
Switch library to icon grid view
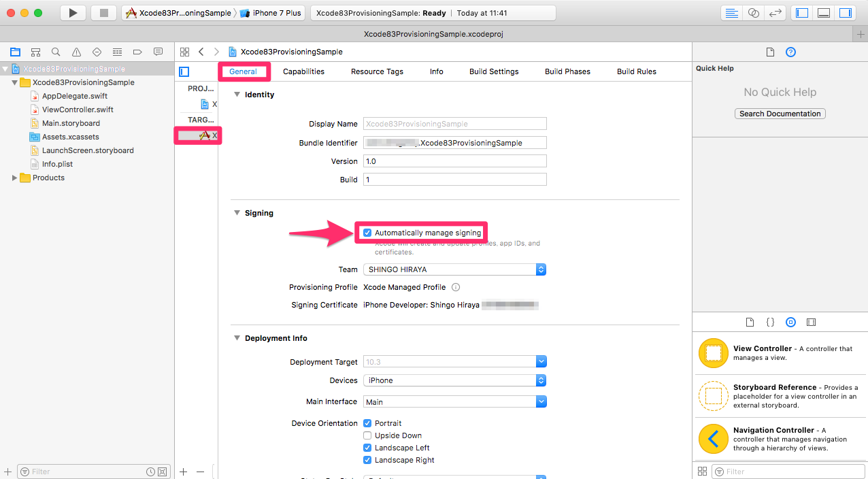pos(702,472)
